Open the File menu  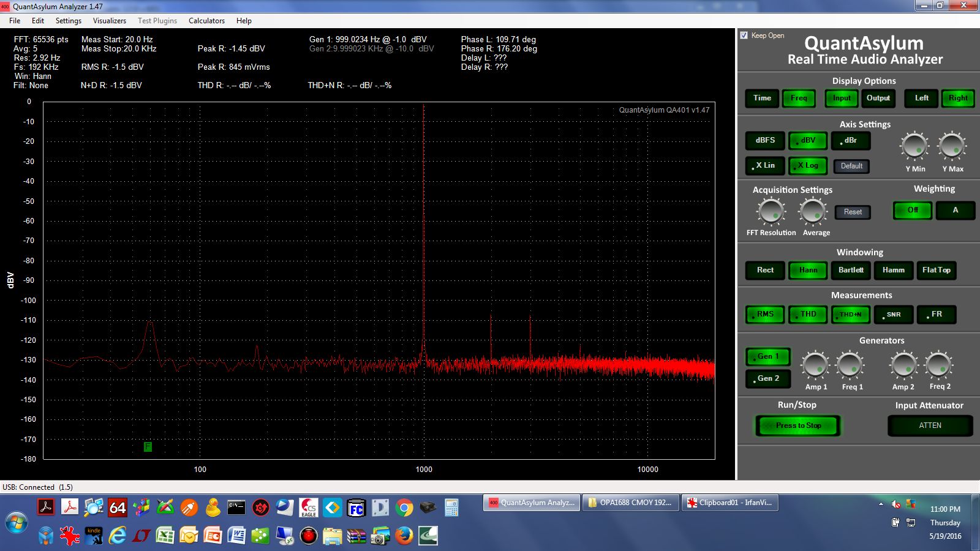(x=15, y=21)
